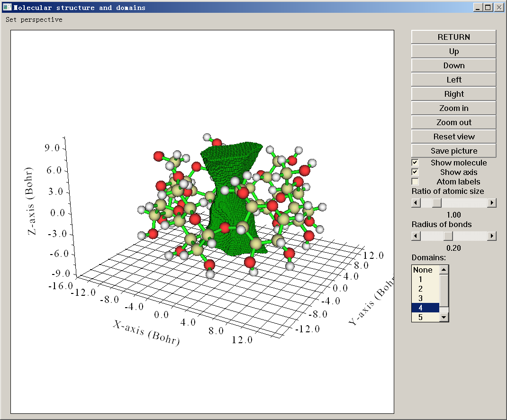Select domain 5 in the Domains list

(x=426, y=317)
